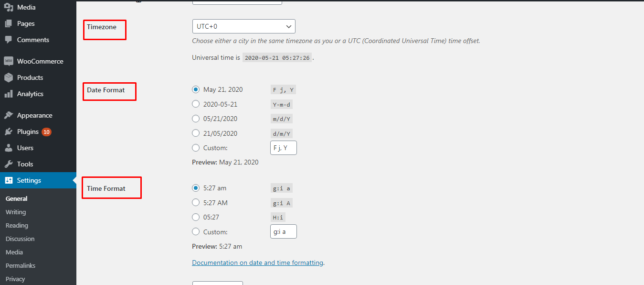
Task: Go to the Writing settings submenu
Action: coord(16,212)
